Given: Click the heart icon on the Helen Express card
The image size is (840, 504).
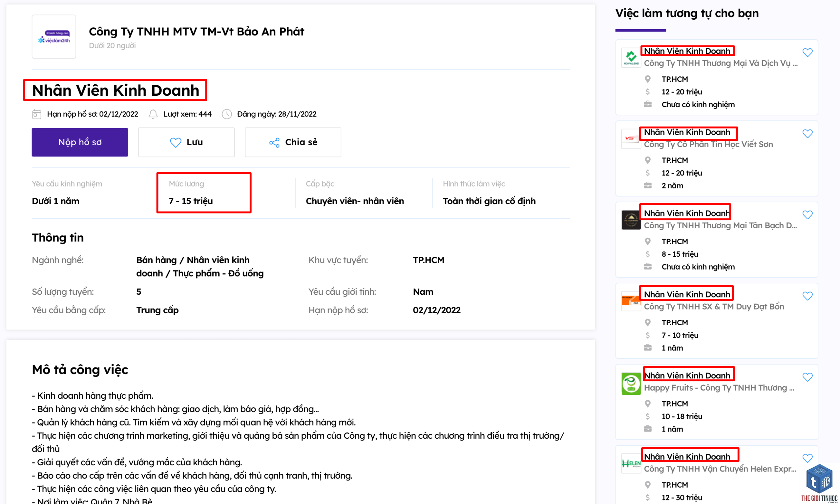Looking at the screenshot, I should tap(808, 458).
